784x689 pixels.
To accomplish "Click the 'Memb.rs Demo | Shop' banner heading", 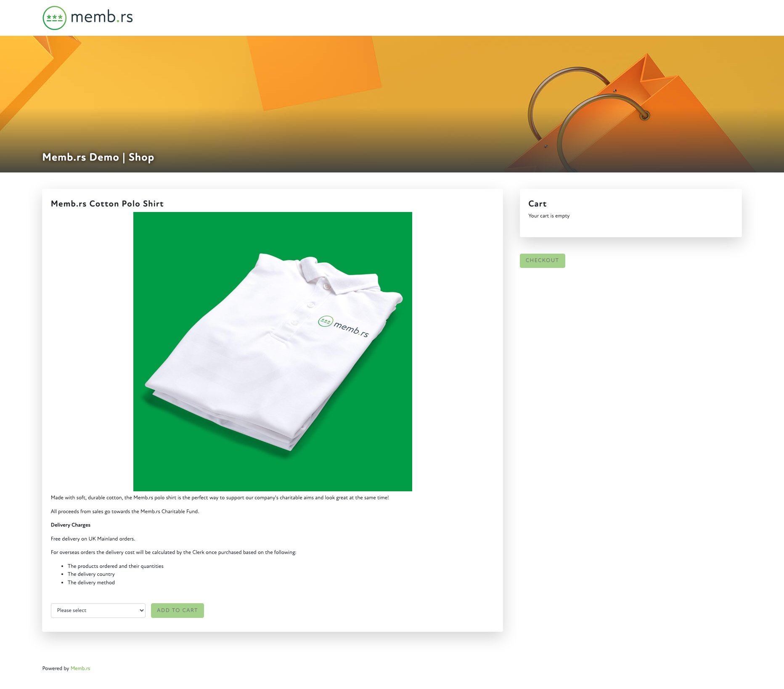I will (98, 157).
